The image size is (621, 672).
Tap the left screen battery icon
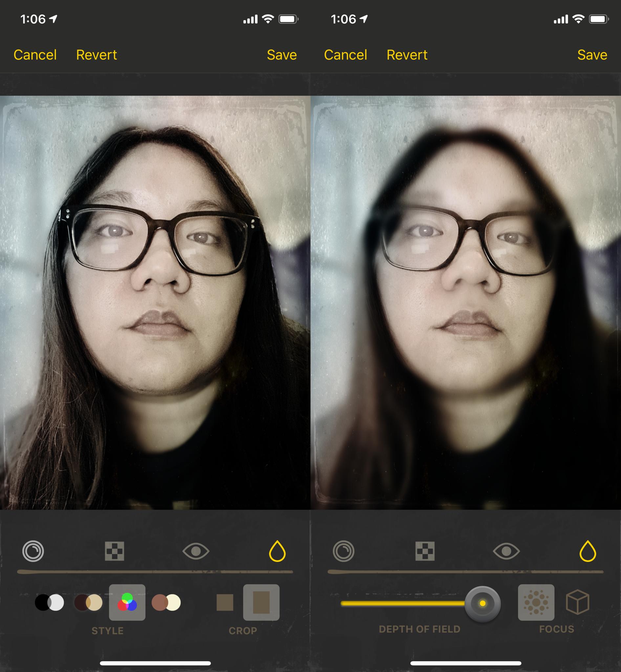click(288, 19)
